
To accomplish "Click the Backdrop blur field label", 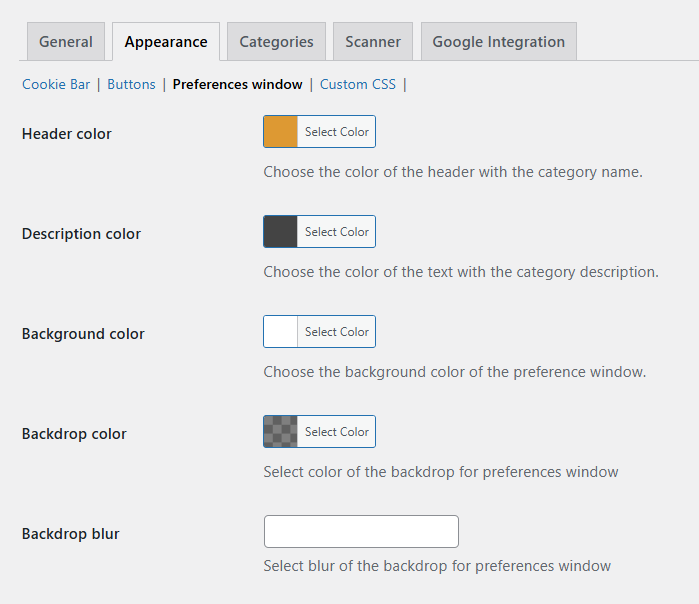I will tap(71, 534).
